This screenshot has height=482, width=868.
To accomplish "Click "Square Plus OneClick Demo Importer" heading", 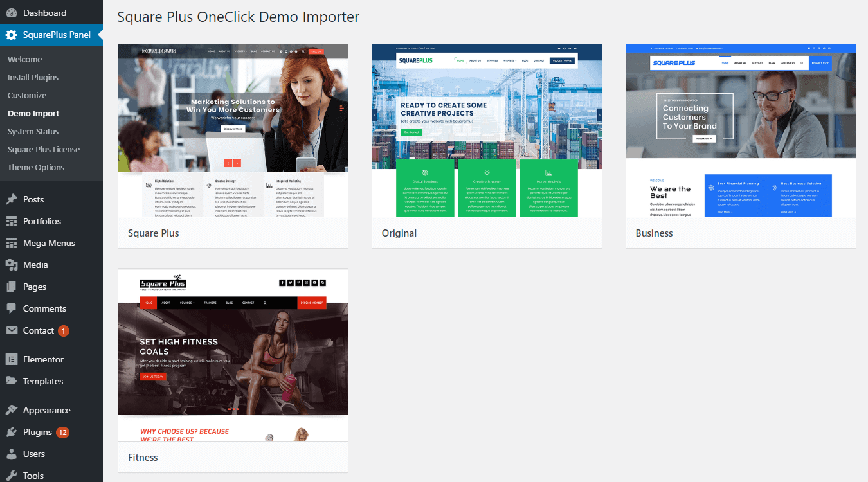I will (x=238, y=17).
